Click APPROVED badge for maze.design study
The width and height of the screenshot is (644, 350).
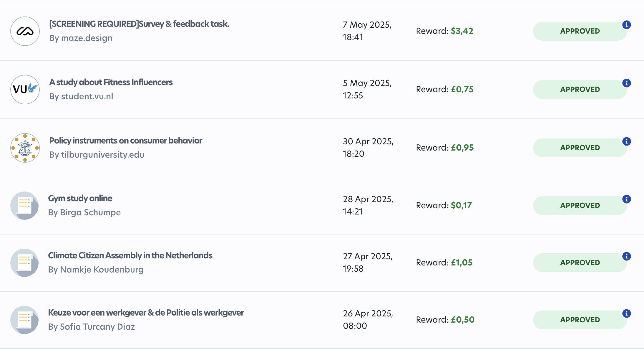pos(580,31)
